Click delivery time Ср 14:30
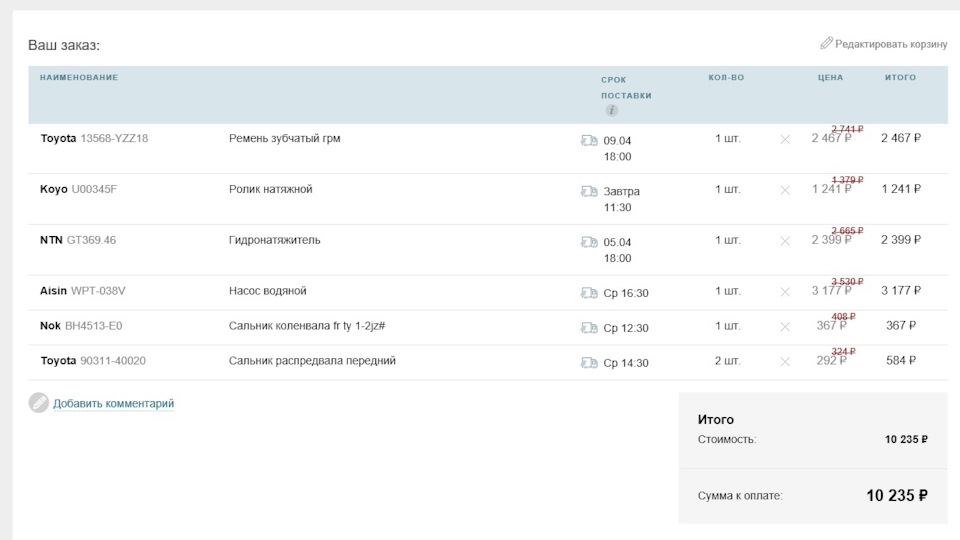The image size is (960, 540). 626,363
